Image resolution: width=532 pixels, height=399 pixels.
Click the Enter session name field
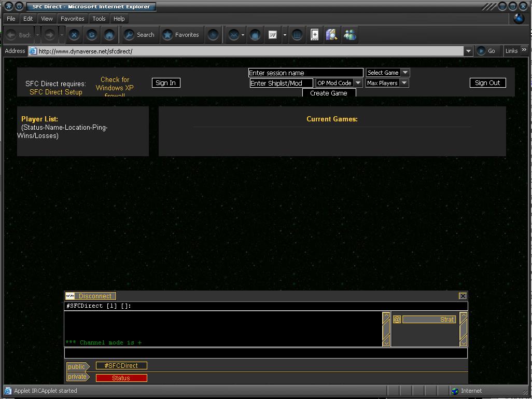pos(305,73)
